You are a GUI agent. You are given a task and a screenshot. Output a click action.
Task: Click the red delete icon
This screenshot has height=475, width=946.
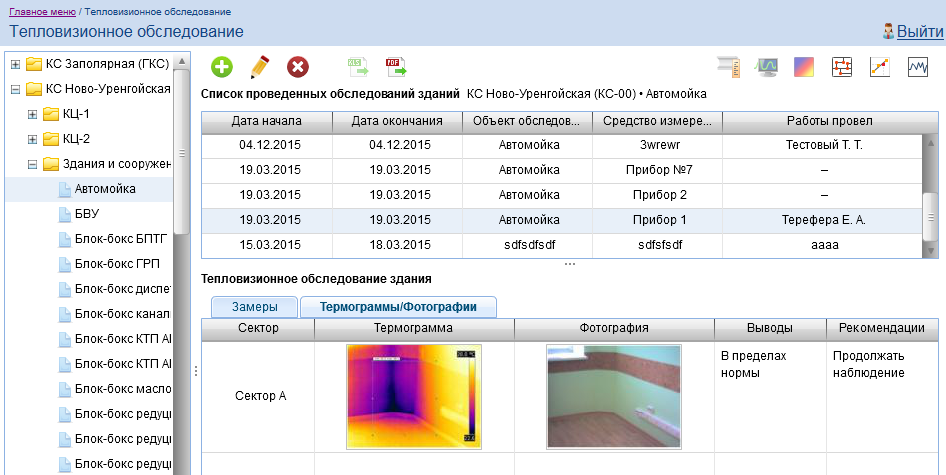(x=297, y=66)
